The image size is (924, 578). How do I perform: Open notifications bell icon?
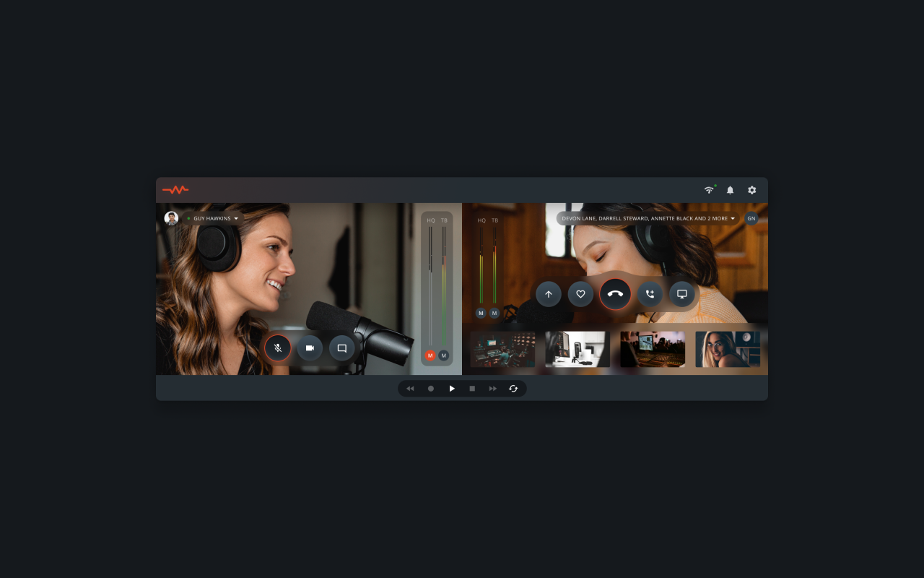click(730, 190)
